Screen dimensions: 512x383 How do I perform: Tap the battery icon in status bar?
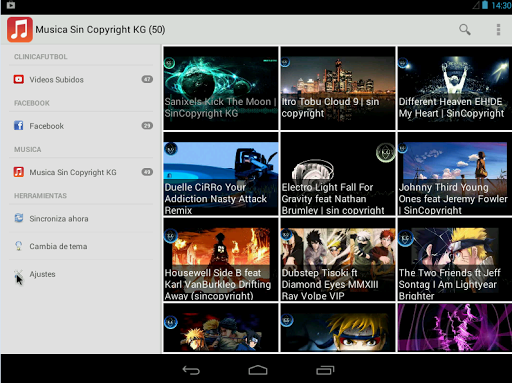485,5
